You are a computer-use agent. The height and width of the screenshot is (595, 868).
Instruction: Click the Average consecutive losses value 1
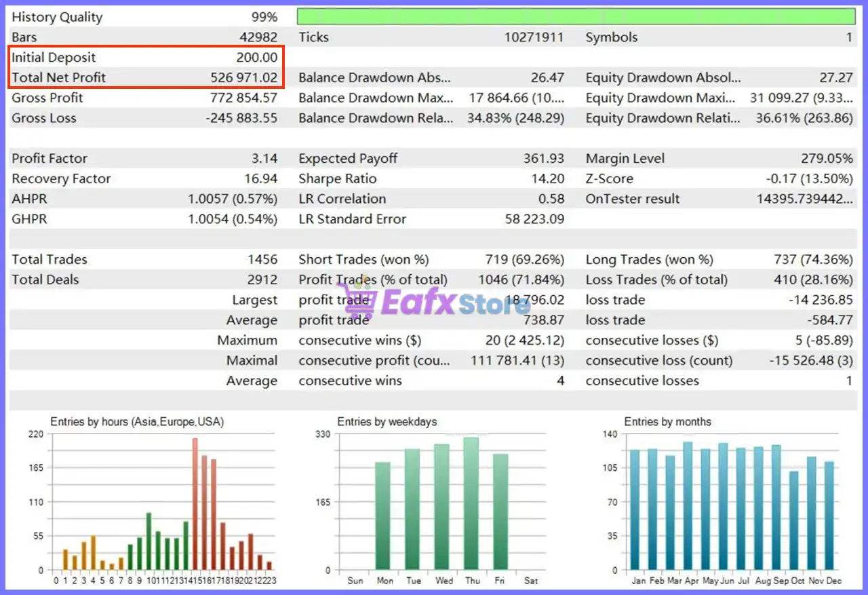tap(849, 381)
